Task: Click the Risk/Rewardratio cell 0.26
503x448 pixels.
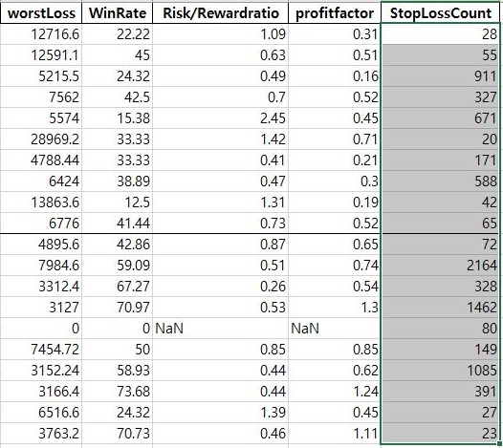Action: 220,287
